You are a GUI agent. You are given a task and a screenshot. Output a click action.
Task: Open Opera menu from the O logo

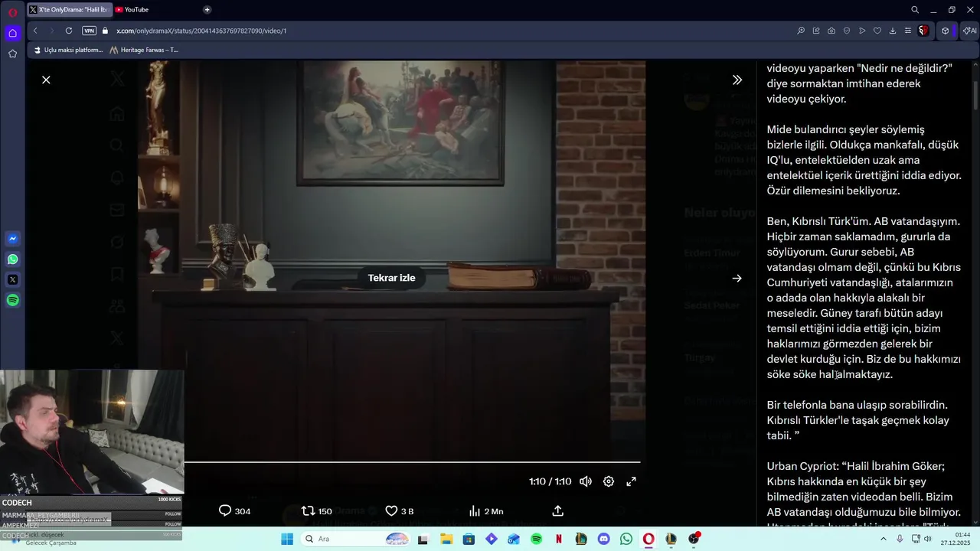pyautogui.click(x=12, y=11)
